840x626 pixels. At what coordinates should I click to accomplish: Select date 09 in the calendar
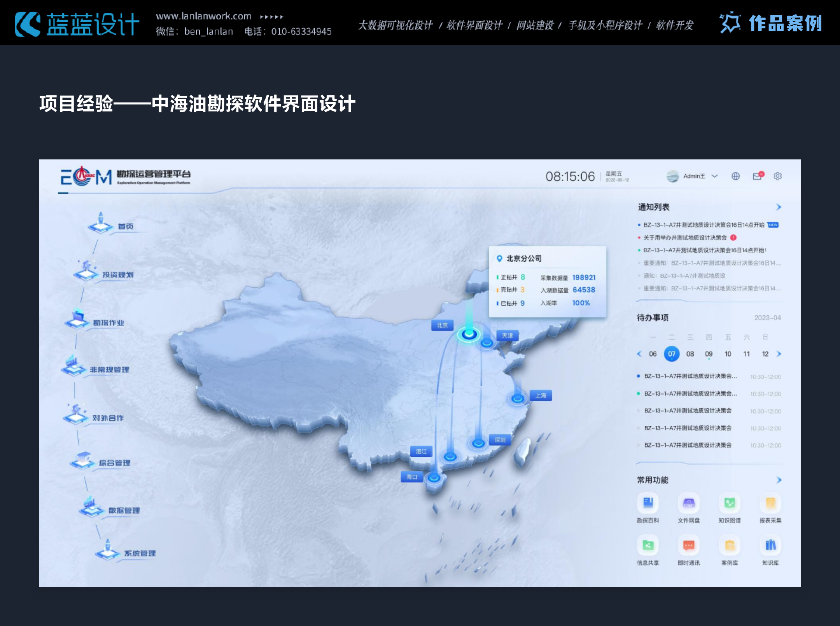point(709,354)
